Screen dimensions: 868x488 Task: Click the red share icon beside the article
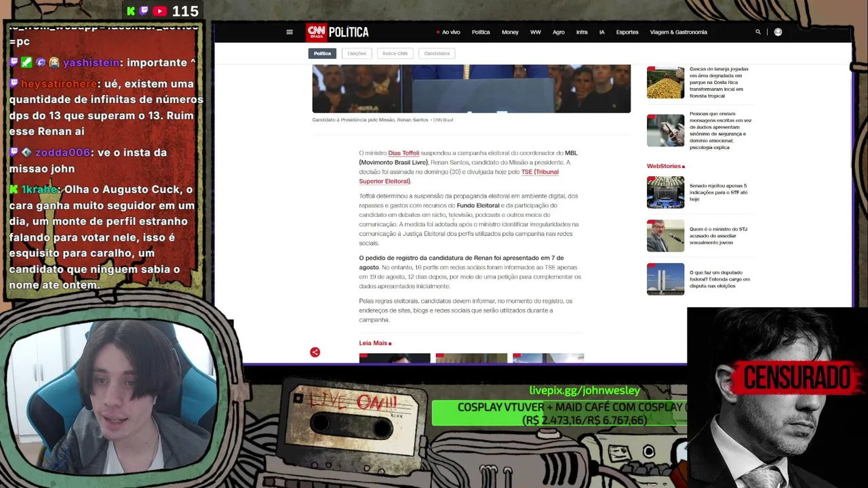click(315, 352)
